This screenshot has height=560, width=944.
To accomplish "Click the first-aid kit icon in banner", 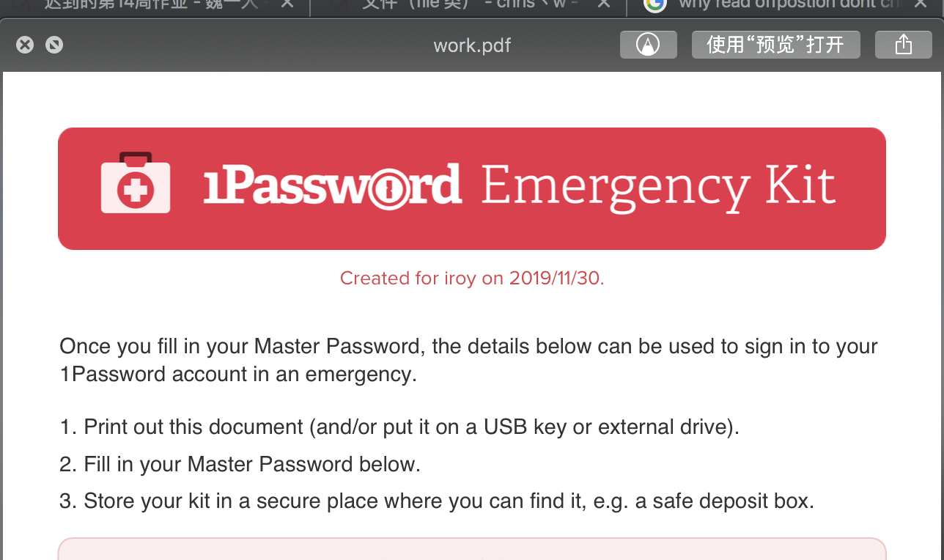I will (x=136, y=183).
